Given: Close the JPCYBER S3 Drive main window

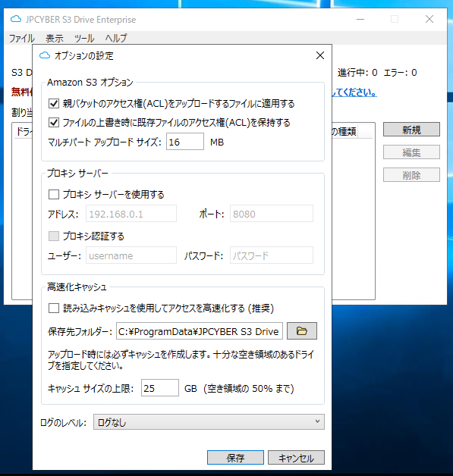Looking at the screenshot, I should (429, 19).
